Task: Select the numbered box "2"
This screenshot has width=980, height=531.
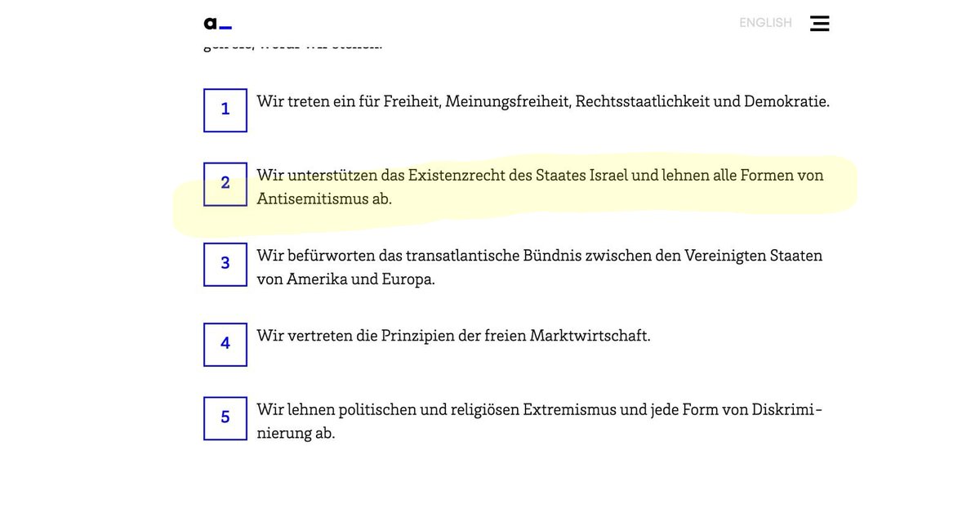Action: coord(225,183)
